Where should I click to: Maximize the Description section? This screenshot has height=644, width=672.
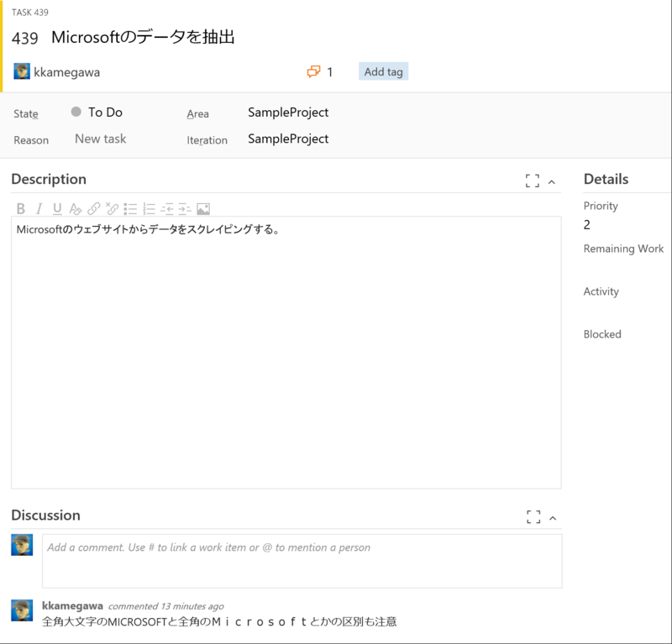[533, 181]
